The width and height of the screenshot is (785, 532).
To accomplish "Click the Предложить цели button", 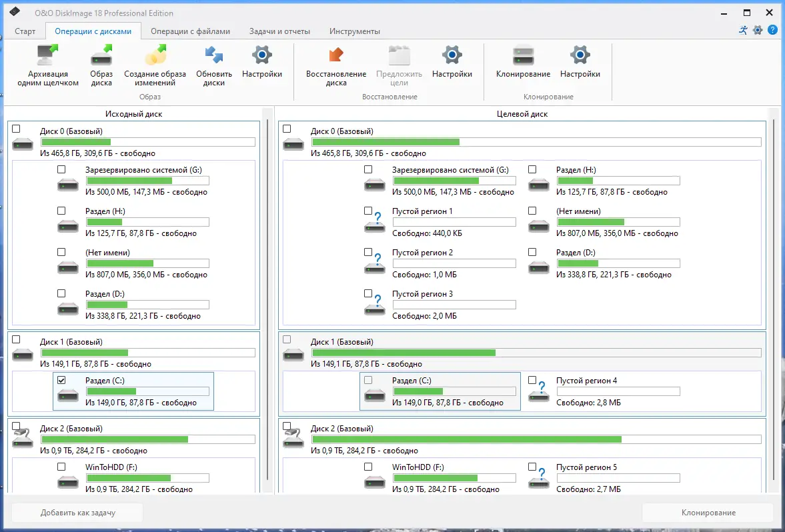I will 399,65.
